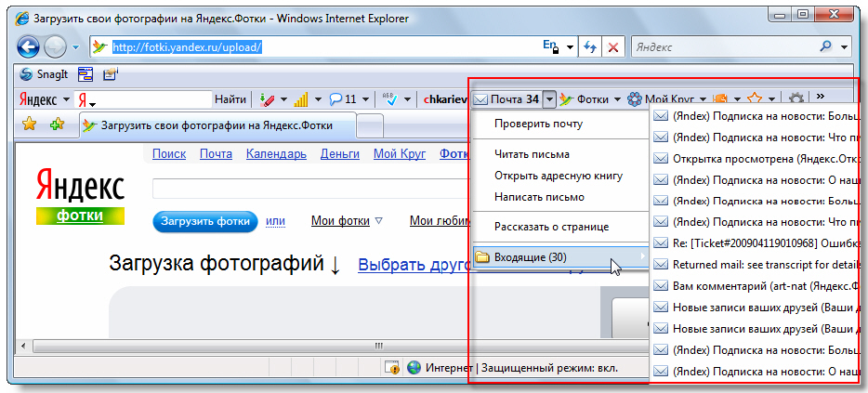
Task: Open message Re: [Ticket#200904119010968]
Action: pos(756,243)
